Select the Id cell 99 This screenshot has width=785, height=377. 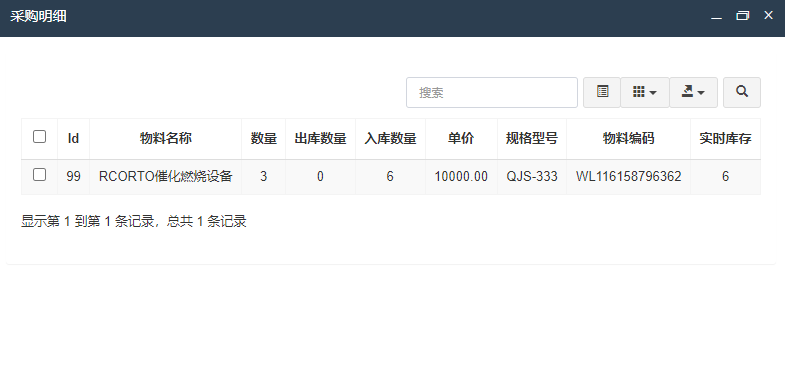[x=74, y=177]
